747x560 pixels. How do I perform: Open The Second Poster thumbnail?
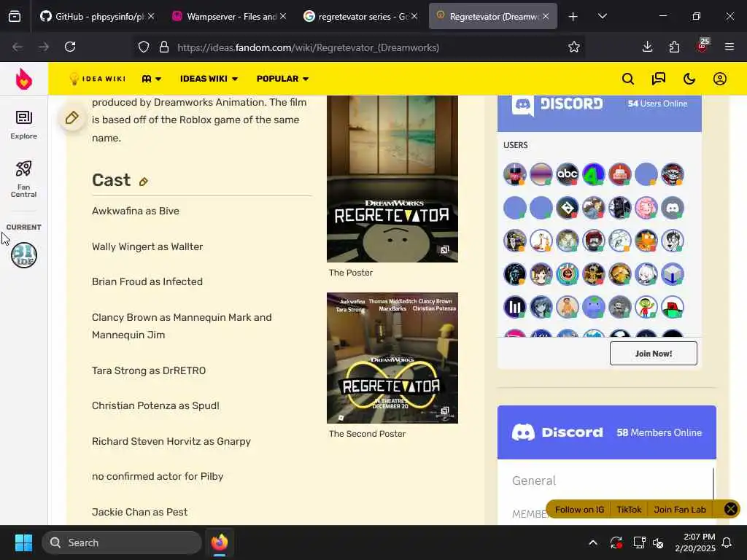tap(392, 357)
